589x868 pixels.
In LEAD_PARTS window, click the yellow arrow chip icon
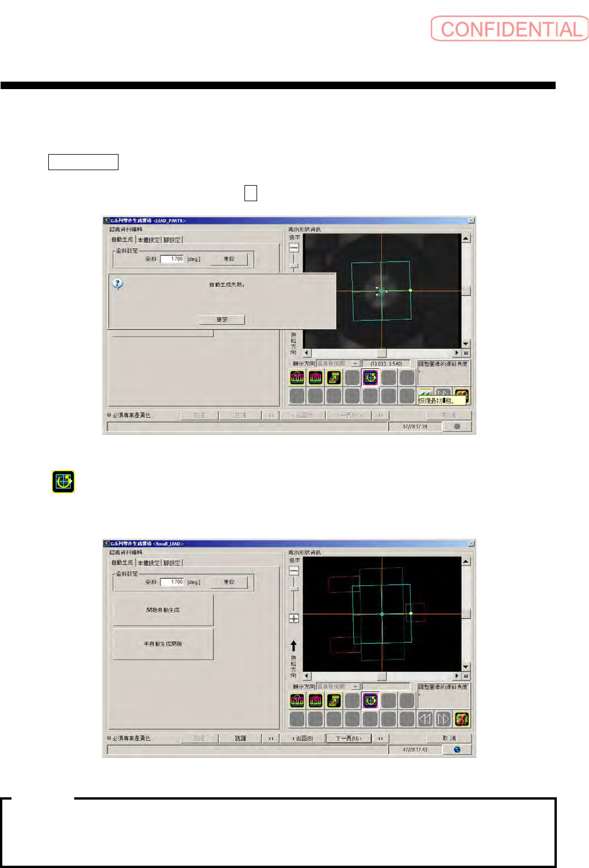(x=334, y=377)
